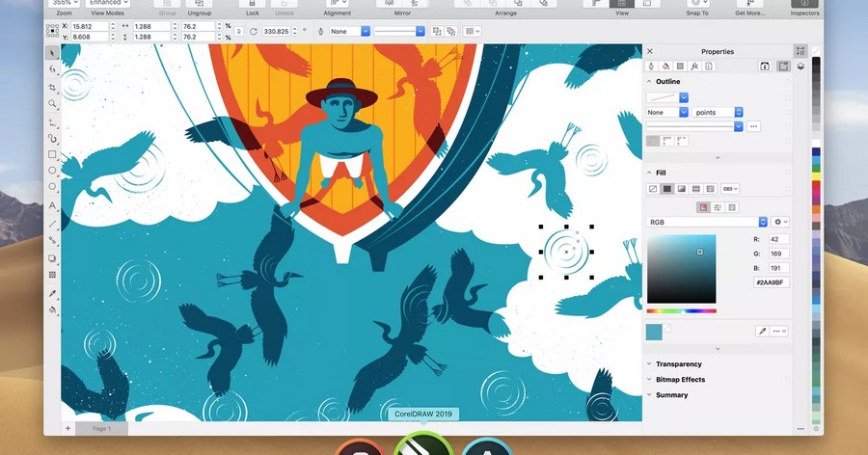Select the Pick tool in the toolbox

pos(53,53)
